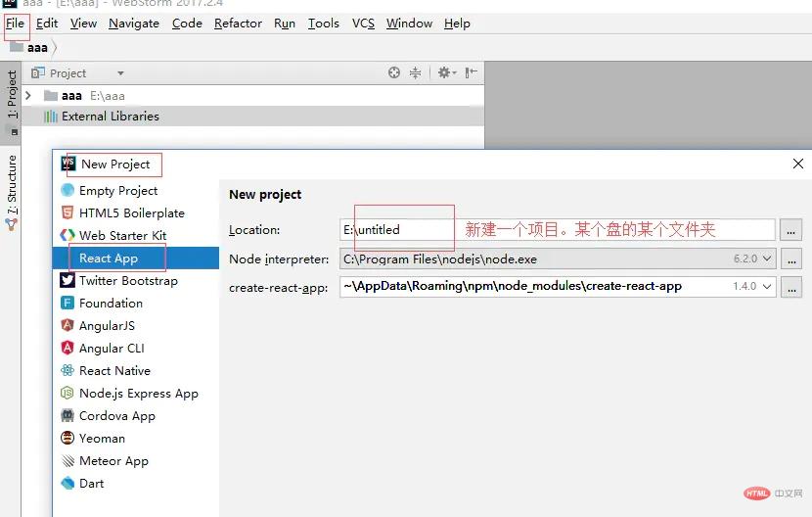Browse for create-react-app package path
The image size is (812, 517).
point(791,287)
